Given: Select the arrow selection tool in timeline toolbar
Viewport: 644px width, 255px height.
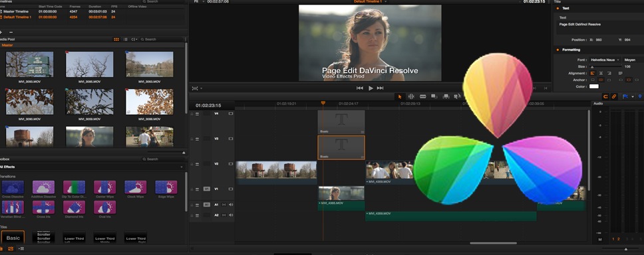Looking at the screenshot, I should pyautogui.click(x=399, y=97).
